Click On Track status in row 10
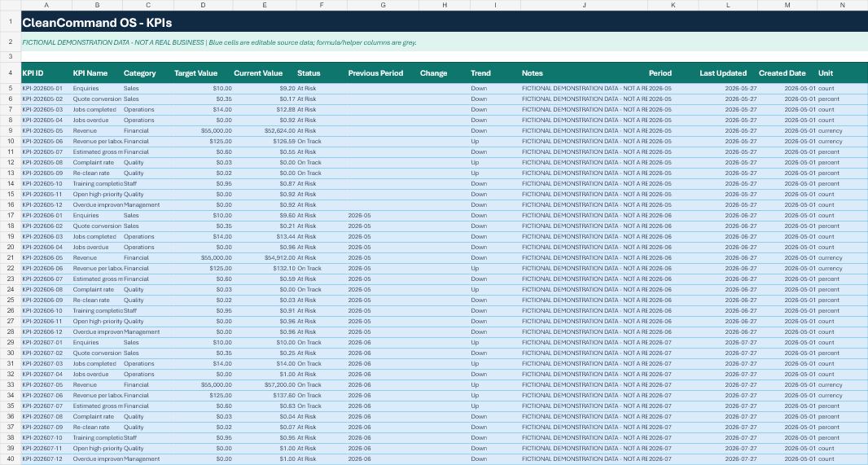This screenshot has height=465, width=868. tap(322, 142)
